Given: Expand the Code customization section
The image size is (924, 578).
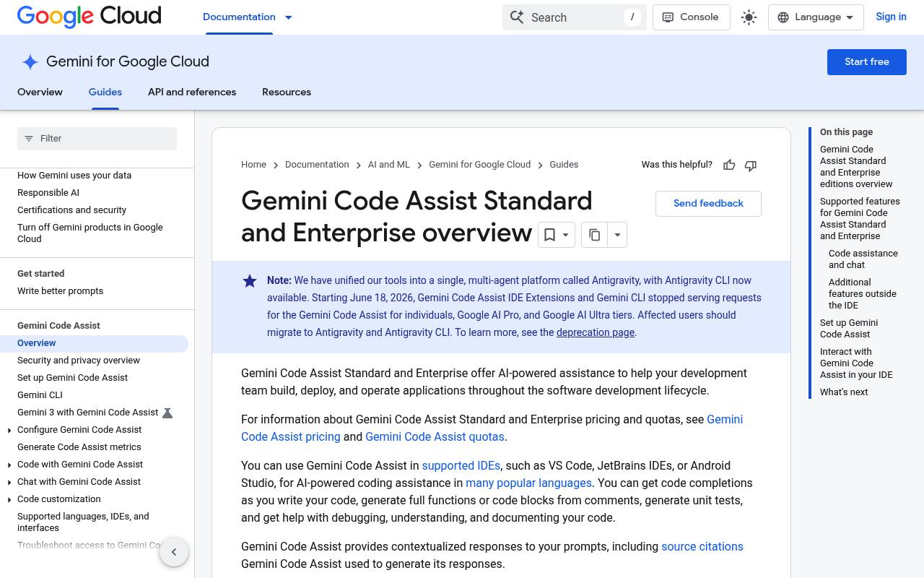Looking at the screenshot, I should (x=9, y=500).
